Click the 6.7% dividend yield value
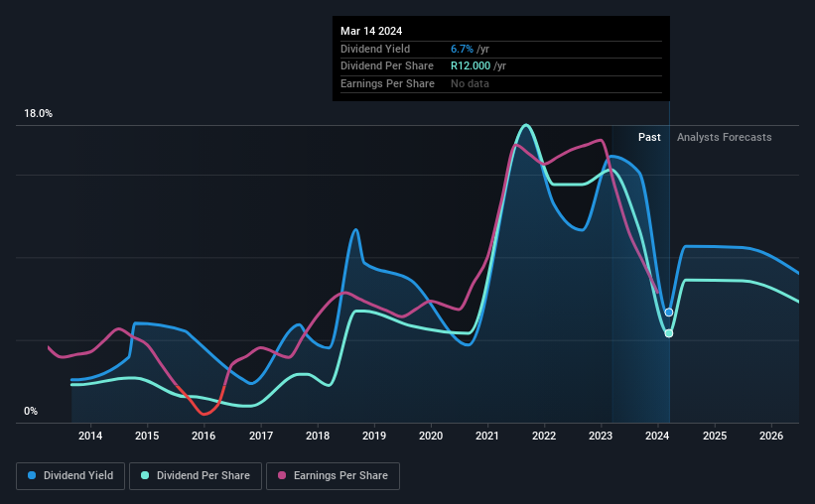The height and width of the screenshot is (504, 815). point(462,49)
